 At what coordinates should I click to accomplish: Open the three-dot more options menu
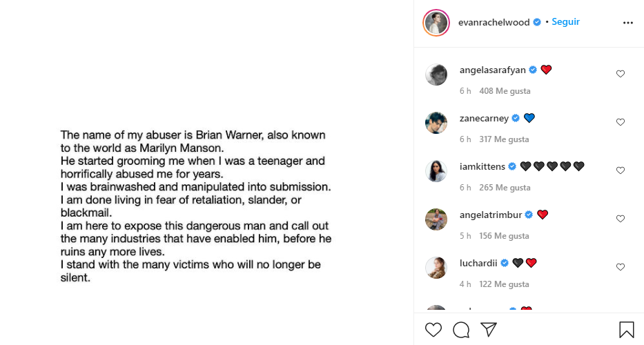click(627, 22)
